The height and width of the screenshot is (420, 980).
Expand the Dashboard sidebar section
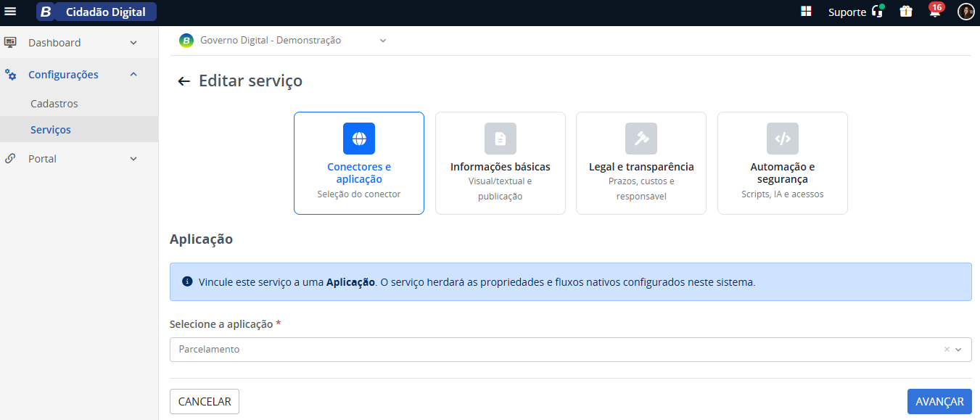pyautogui.click(x=133, y=43)
